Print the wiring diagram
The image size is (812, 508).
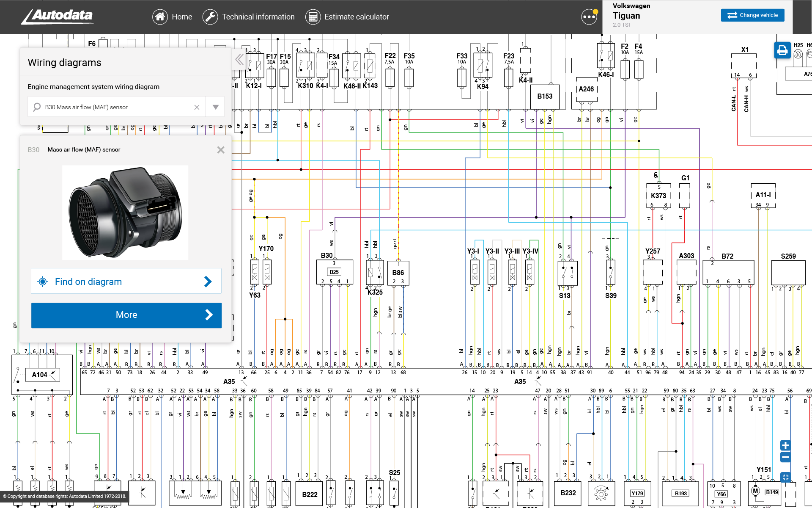782,50
